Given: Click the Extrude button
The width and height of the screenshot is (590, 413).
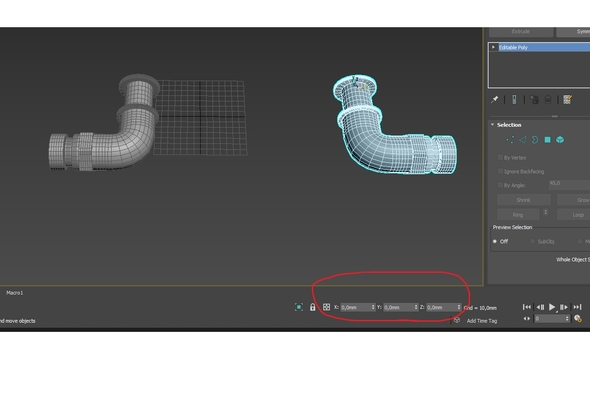Looking at the screenshot, I should pyautogui.click(x=521, y=32).
